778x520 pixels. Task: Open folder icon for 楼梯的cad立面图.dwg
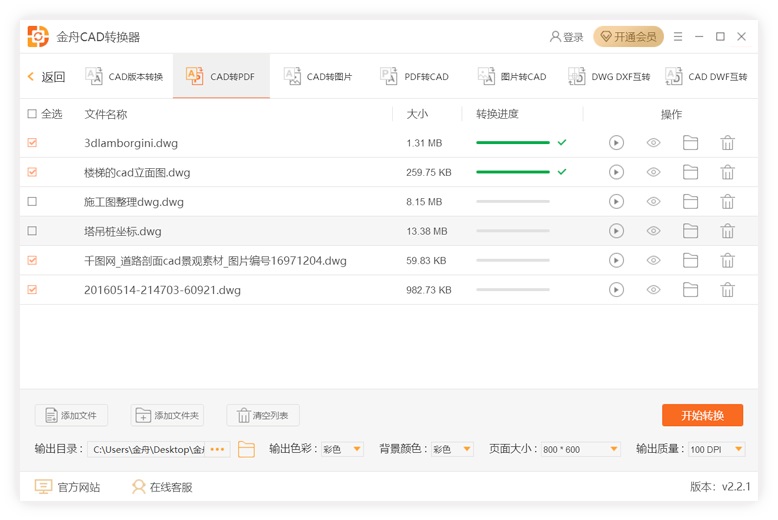[690, 172]
